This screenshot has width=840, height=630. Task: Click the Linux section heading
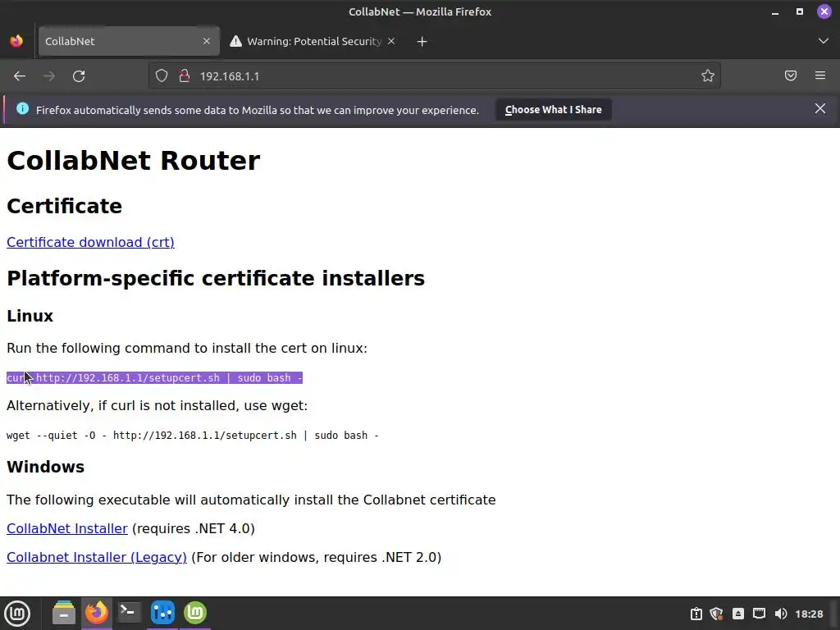point(30,316)
